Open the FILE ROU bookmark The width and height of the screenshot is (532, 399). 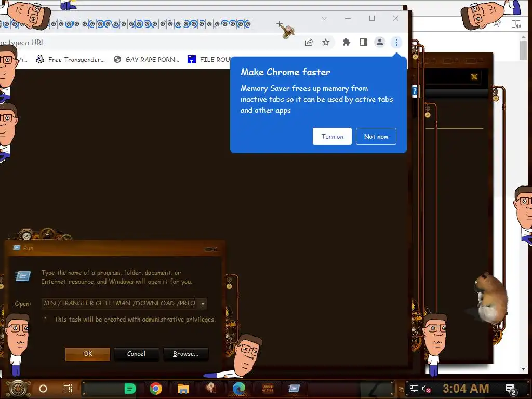209,60
